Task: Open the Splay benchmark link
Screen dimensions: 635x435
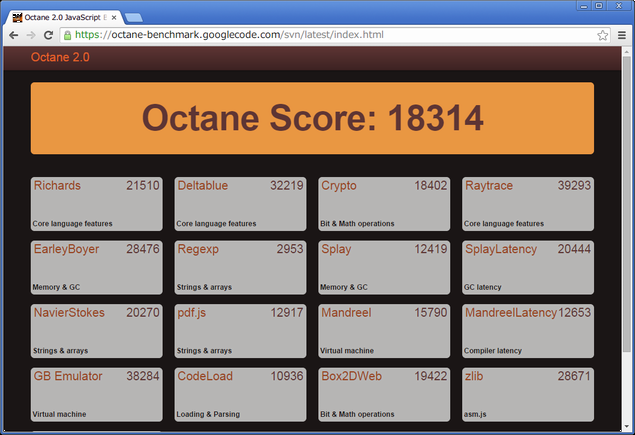Action: [336, 249]
